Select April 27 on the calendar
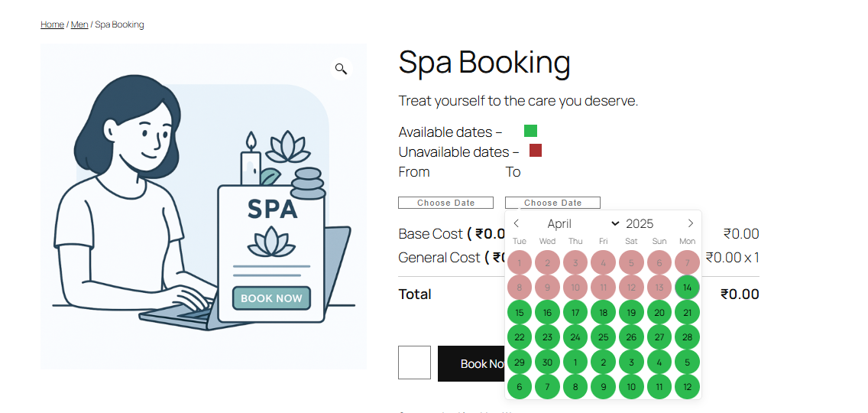Screen dimensions: 868x413 click(x=659, y=337)
